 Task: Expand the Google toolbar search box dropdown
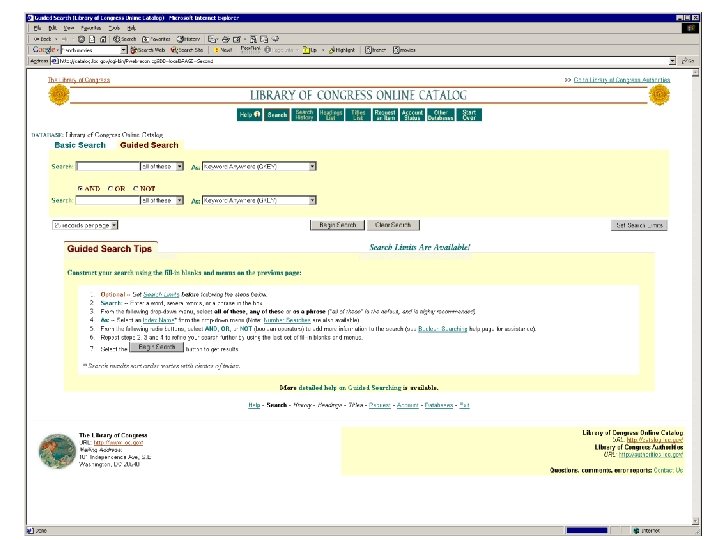pos(124,50)
